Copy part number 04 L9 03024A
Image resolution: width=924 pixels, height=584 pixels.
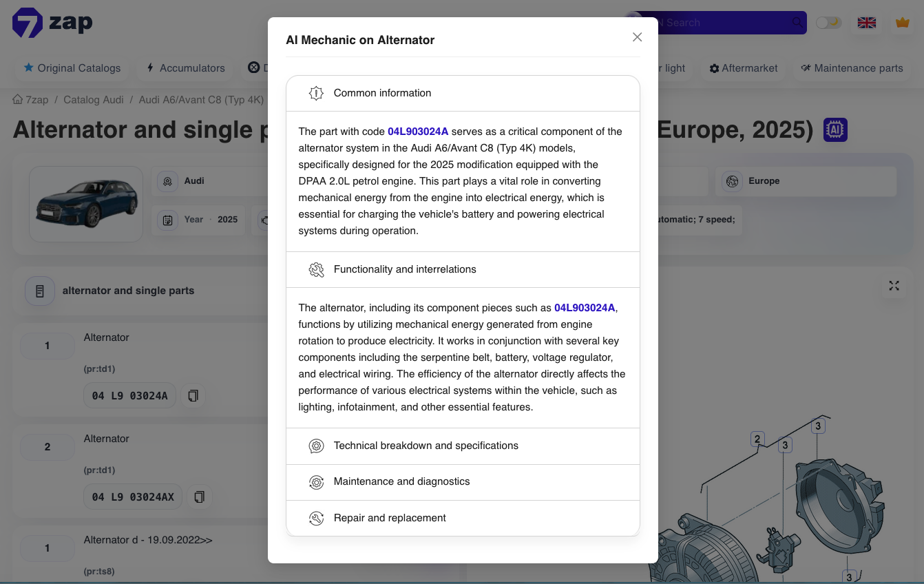pyautogui.click(x=193, y=396)
